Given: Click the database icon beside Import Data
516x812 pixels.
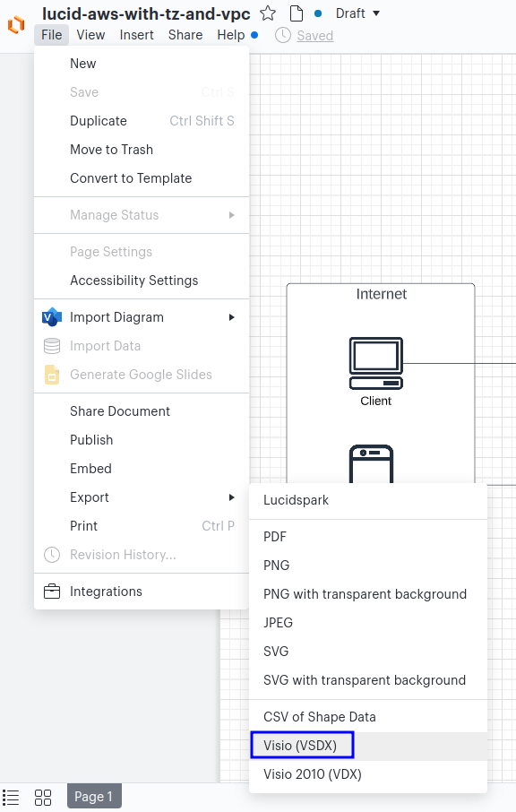Looking at the screenshot, I should [x=52, y=345].
